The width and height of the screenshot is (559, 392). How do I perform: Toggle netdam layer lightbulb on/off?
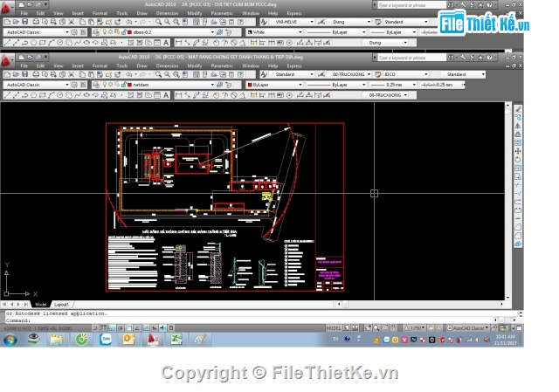pos(105,85)
